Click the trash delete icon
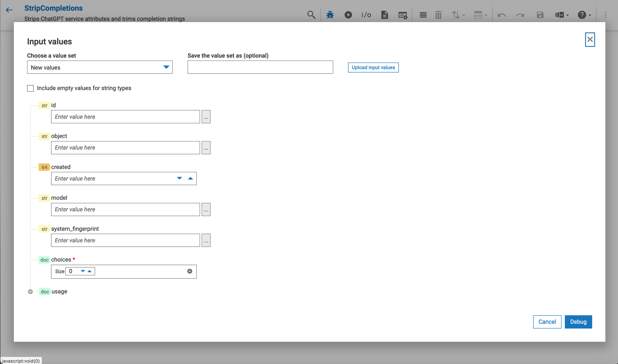The width and height of the screenshot is (618, 364). pos(438,15)
